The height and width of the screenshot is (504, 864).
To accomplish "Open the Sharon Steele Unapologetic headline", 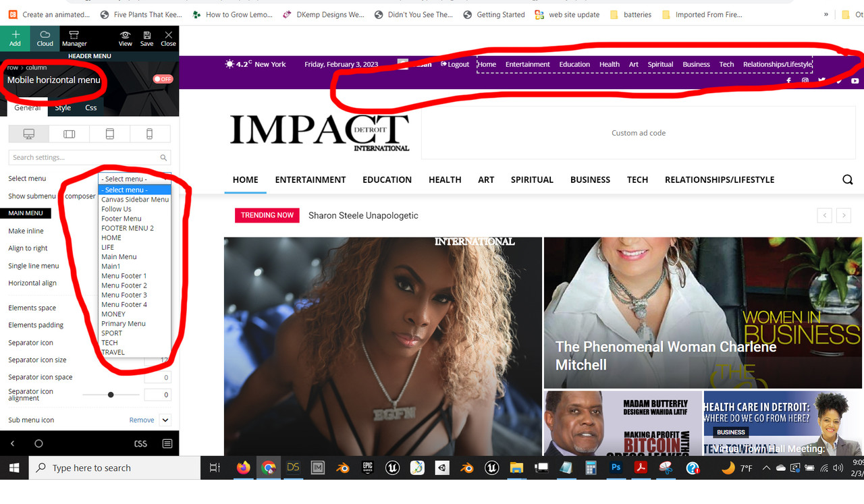I will point(363,215).
